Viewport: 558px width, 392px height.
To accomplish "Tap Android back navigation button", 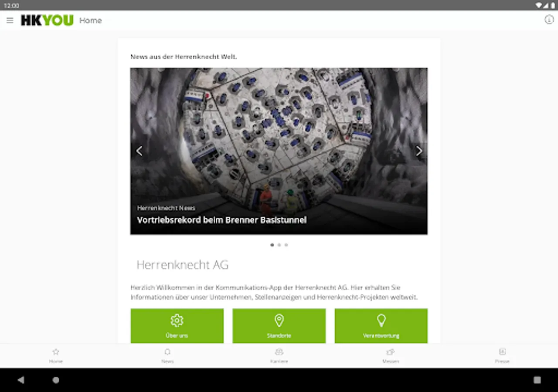I will tap(21, 380).
